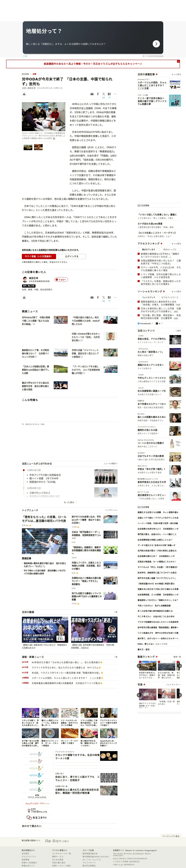Screen dimensions: 186x868
Task: Share the article via the top X icon
Action: click(x=104, y=94)
